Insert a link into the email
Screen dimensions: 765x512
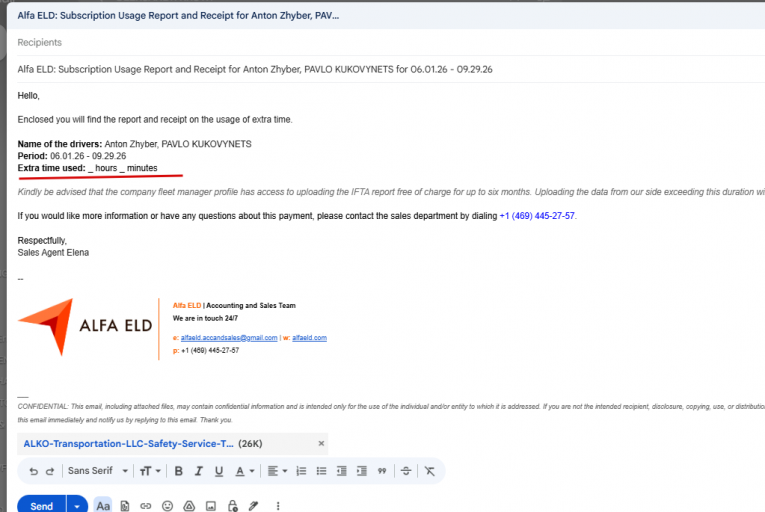(x=145, y=506)
